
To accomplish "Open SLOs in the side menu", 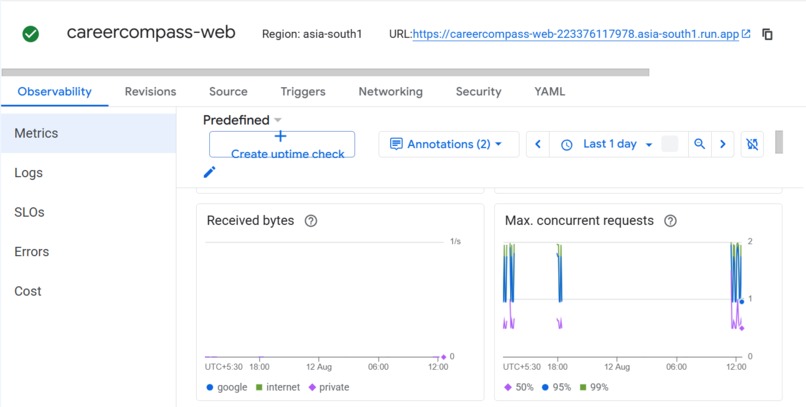I will tap(88, 212).
